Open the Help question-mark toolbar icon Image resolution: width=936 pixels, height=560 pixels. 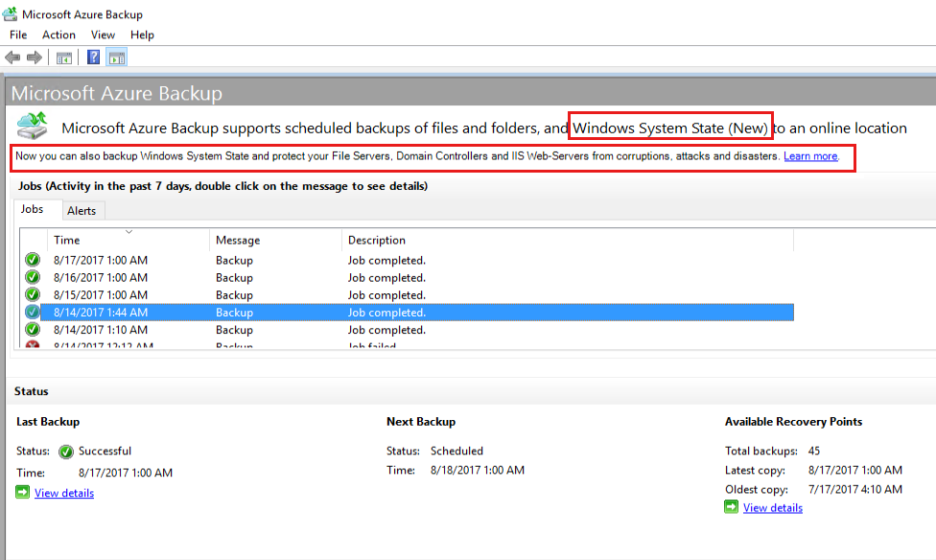pos(94,58)
